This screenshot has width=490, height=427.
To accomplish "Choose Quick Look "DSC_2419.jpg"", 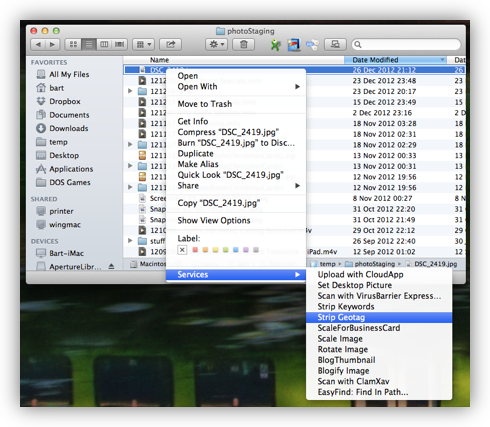I will 236,175.
